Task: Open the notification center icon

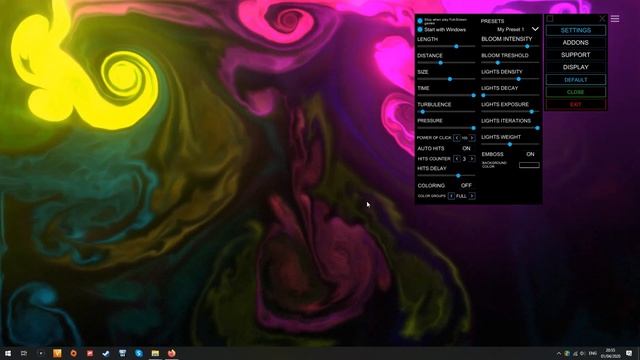Action: click(629, 353)
